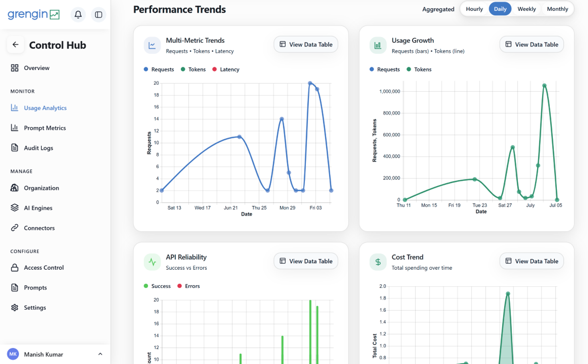Viewport: 588px width, 364px height.
Task: Click the Prompts document icon
Action: 15,288
